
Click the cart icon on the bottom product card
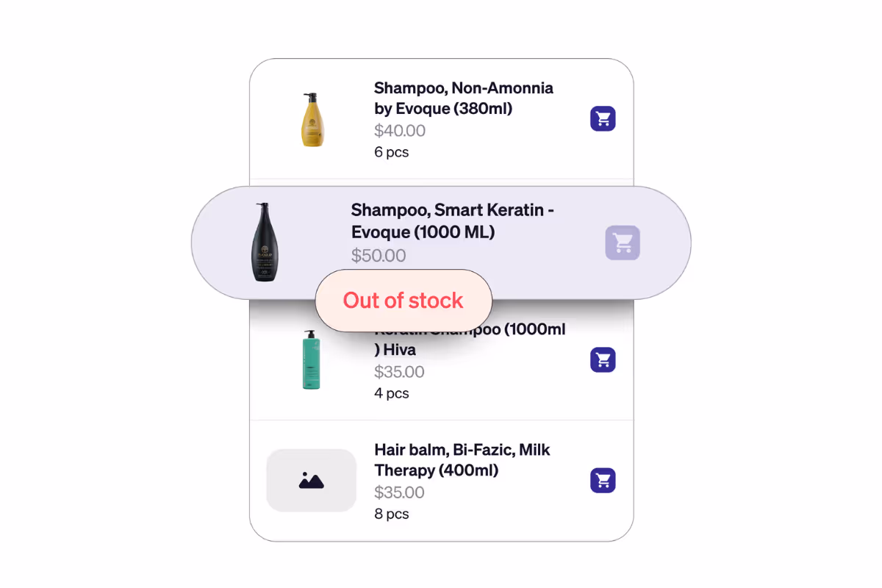(603, 480)
